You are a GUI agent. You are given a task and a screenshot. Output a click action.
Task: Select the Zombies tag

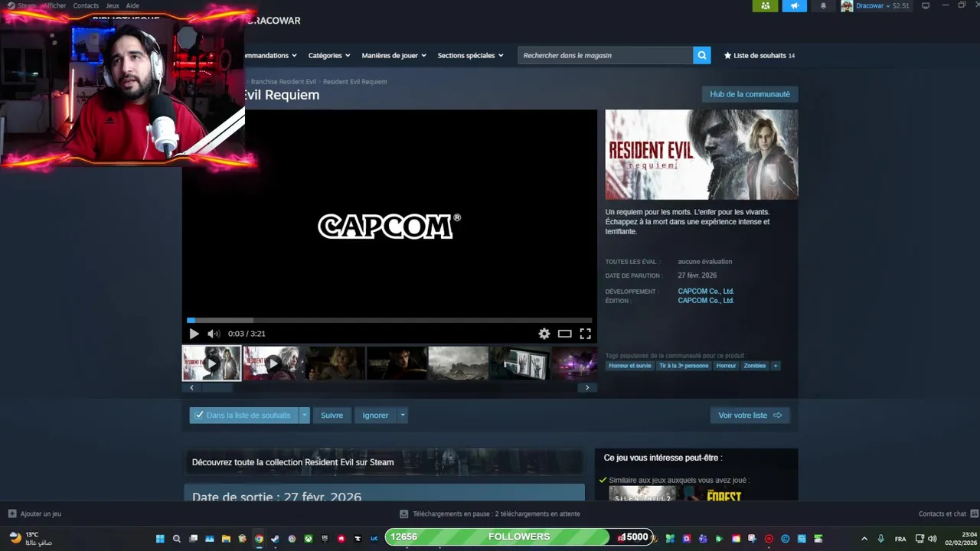pyautogui.click(x=755, y=366)
